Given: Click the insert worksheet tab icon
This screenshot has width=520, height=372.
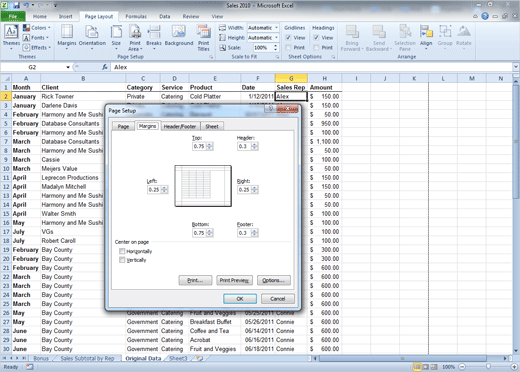Looking at the screenshot, I should coord(200,358).
